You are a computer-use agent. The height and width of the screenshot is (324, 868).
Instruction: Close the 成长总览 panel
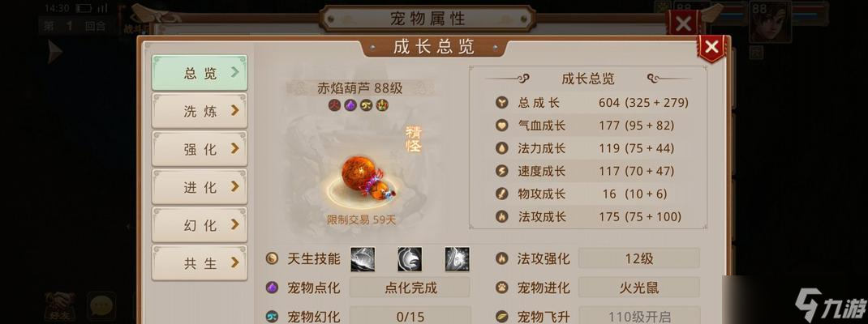712,47
